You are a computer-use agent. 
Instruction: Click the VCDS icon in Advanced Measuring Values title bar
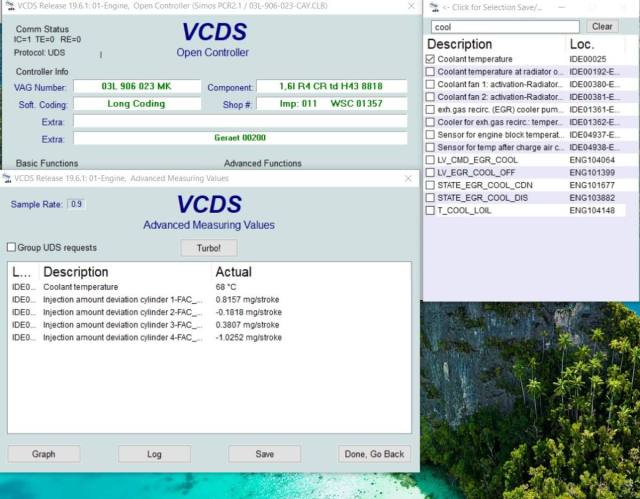[x=8, y=178]
